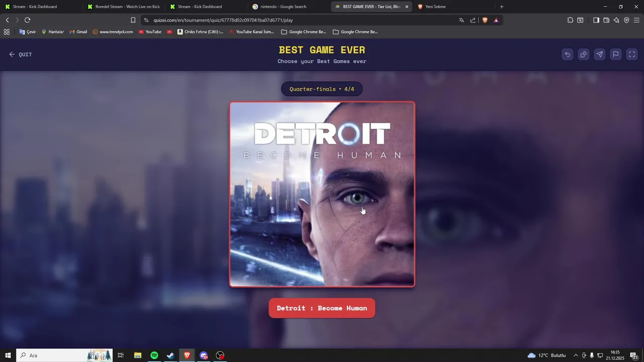The image size is (644, 362).
Task: Open Leo AI sparkle icon
Action: click(616, 20)
